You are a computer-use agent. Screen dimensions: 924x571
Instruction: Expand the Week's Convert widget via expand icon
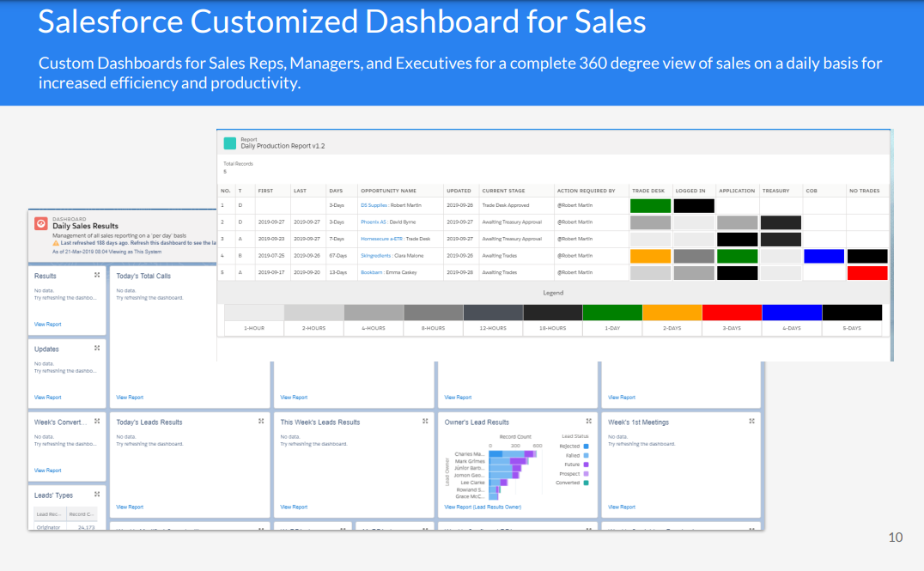coord(97,422)
